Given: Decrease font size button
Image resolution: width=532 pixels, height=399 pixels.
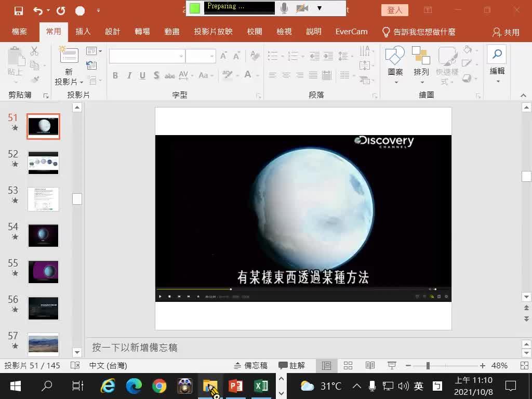Looking at the screenshot, I should point(236,56).
